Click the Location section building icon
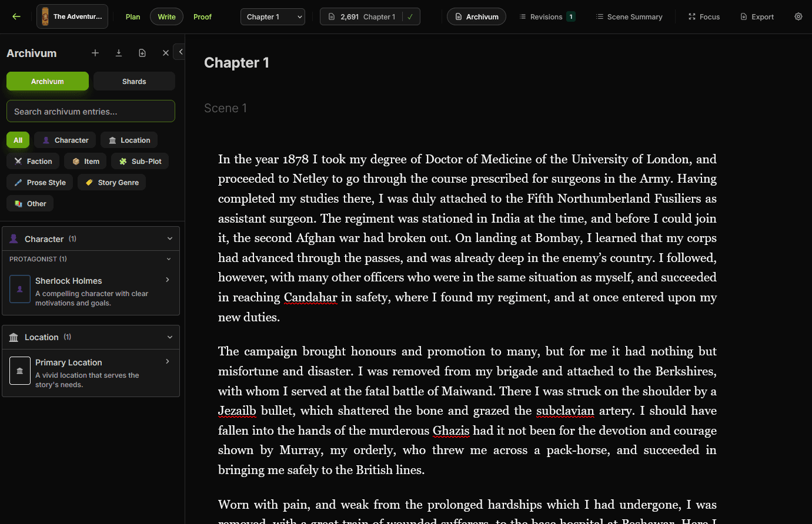 [x=14, y=337]
